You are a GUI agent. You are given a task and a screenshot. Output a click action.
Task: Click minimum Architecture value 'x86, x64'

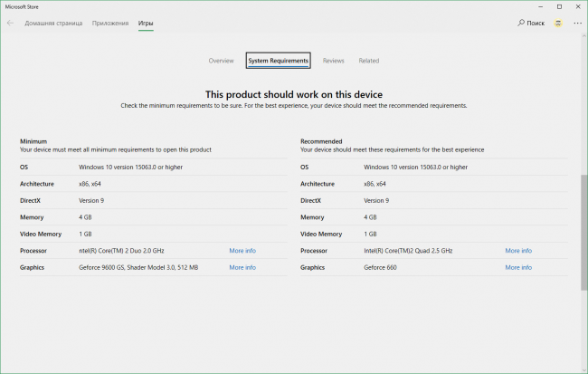point(90,184)
